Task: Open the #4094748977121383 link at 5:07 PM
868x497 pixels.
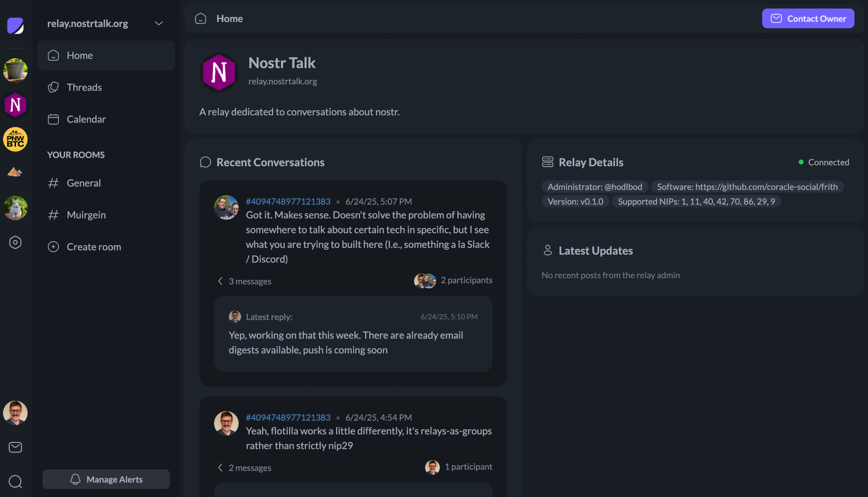Action: 288,201
